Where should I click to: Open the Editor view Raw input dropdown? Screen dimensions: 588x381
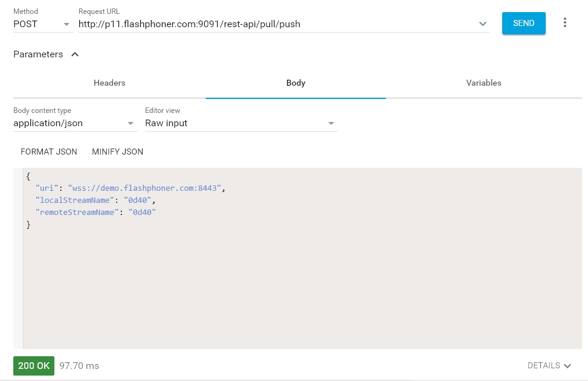click(241, 123)
